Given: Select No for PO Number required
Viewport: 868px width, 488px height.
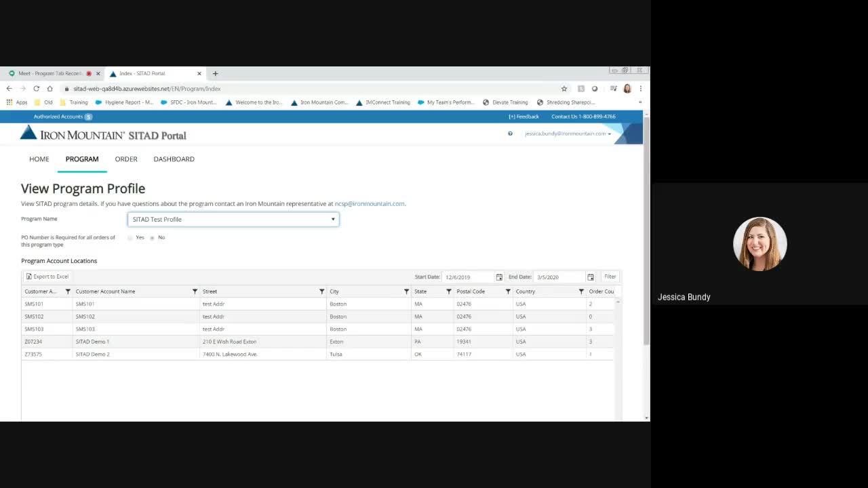Looking at the screenshot, I should click(152, 238).
